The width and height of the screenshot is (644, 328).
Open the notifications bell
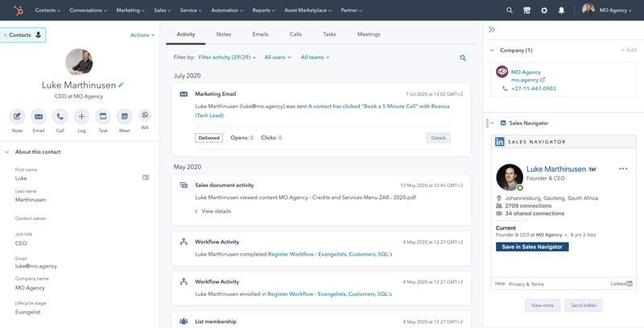tap(561, 10)
